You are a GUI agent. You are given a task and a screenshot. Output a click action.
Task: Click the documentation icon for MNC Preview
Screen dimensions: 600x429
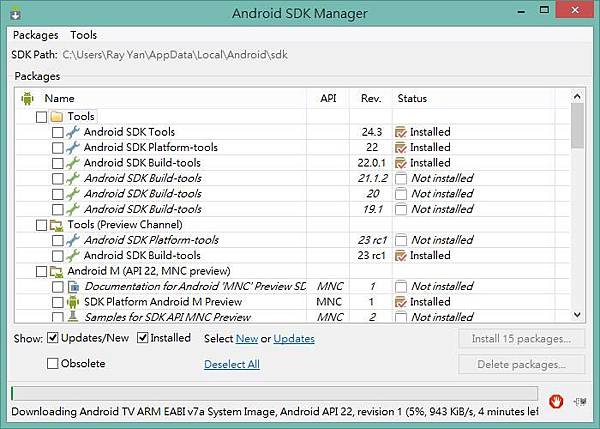coord(73,286)
